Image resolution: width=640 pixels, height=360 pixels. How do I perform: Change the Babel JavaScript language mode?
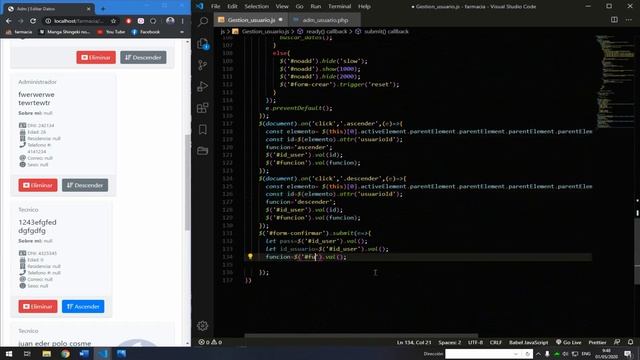click(529, 342)
